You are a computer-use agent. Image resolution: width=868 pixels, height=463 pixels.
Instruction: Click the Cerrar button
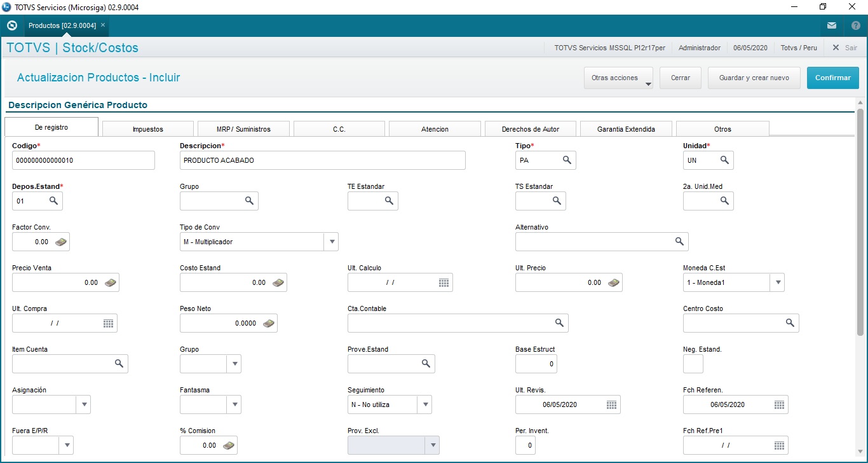tap(681, 78)
